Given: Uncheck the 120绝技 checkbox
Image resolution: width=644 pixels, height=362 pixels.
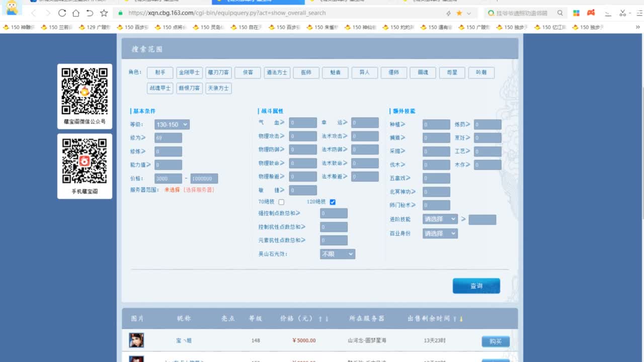Looking at the screenshot, I should point(333,202).
